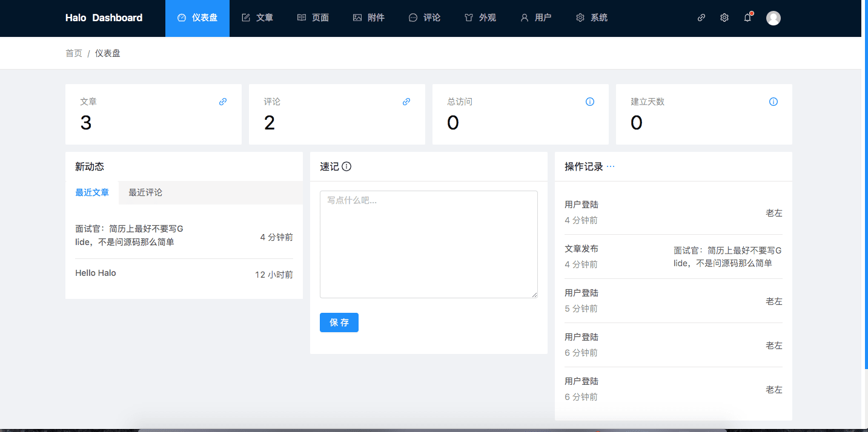Switch to the 最近评论 tab
Screen dimensions: 868x432
click(145, 192)
